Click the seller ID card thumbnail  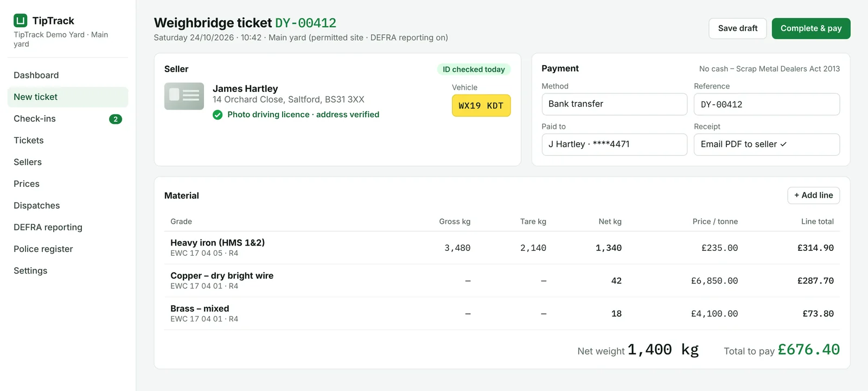click(x=184, y=96)
